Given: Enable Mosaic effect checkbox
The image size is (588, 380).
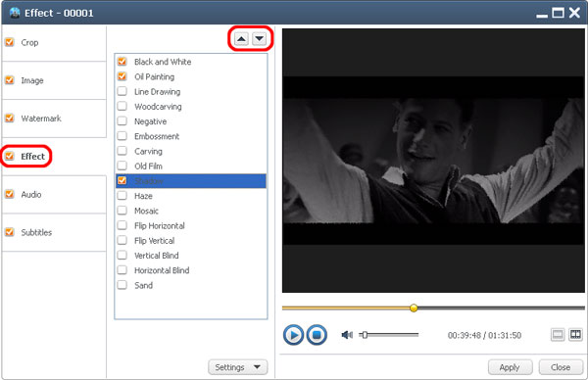Looking at the screenshot, I should pos(122,211).
